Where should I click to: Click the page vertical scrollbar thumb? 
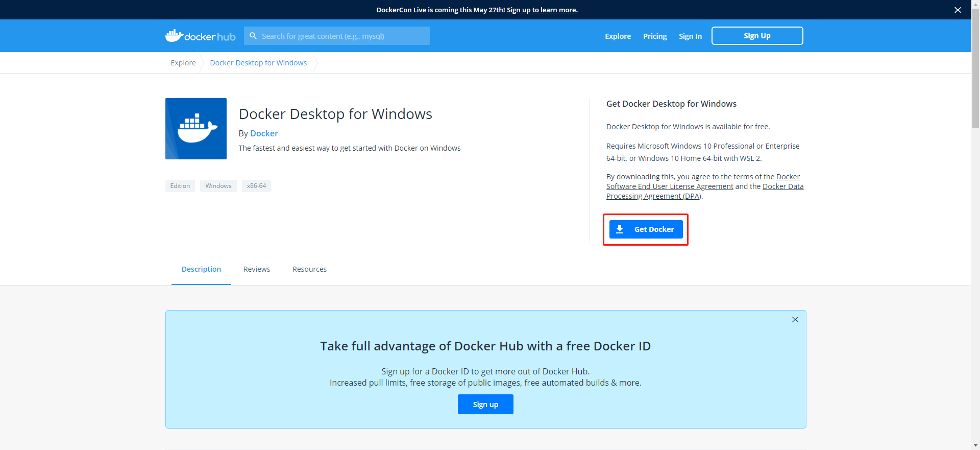pos(975,69)
